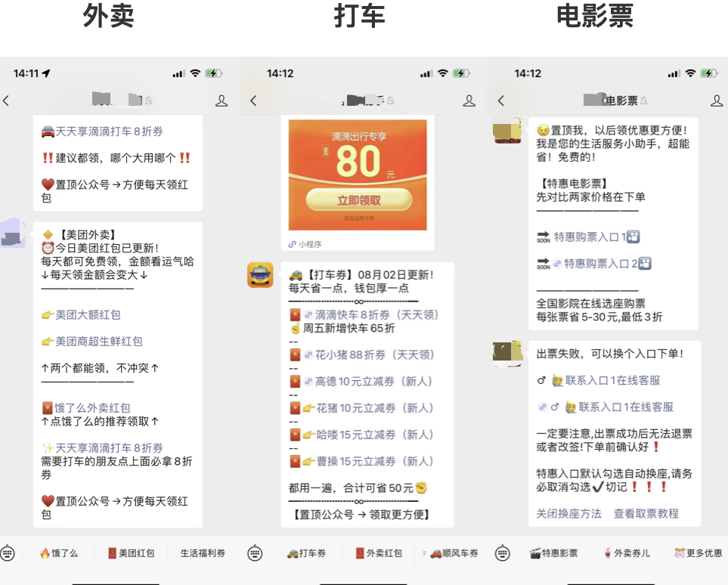
Task: Tap 立即领取 on the 80元 Didi coupon
Action: pos(359,200)
